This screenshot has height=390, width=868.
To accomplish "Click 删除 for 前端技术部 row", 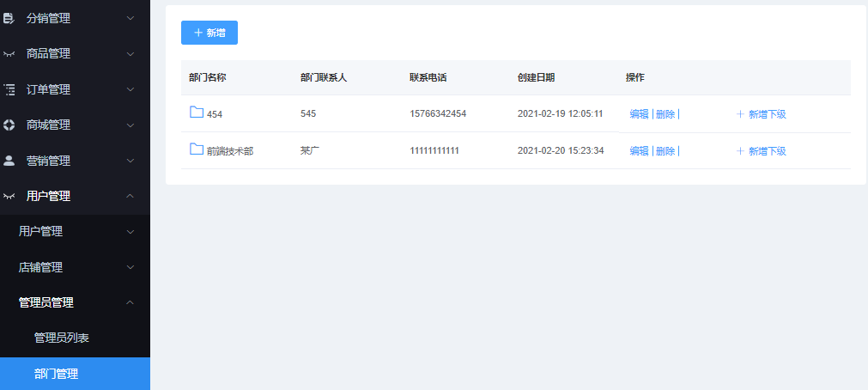I will tap(665, 151).
